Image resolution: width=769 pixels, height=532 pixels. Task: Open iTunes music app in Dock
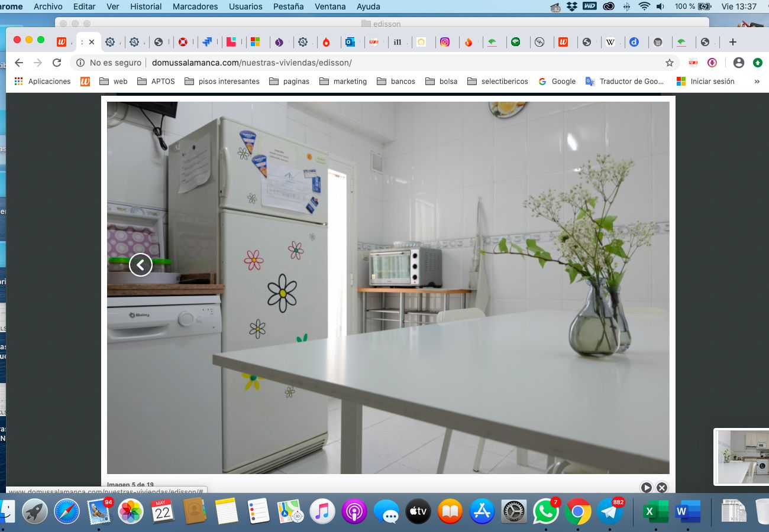click(x=322, y=511)
